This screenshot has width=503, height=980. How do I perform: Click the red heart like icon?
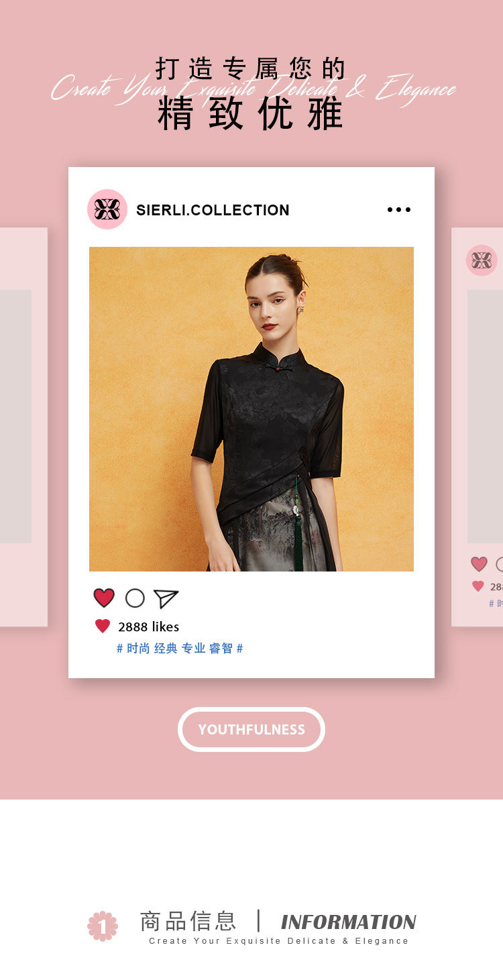[x=104, y=598]
